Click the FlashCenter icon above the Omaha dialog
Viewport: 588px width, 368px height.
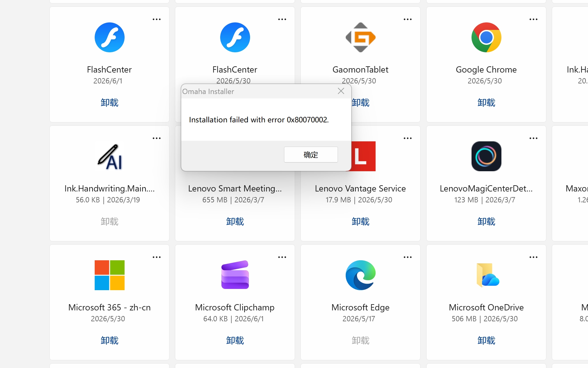click(235, 37)
